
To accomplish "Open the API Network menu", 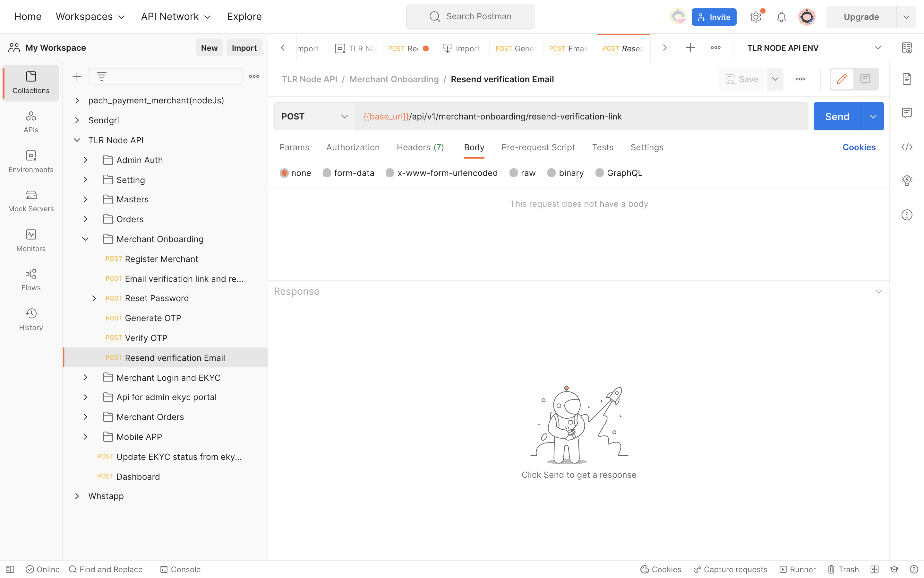I will (x=175, y=16).
